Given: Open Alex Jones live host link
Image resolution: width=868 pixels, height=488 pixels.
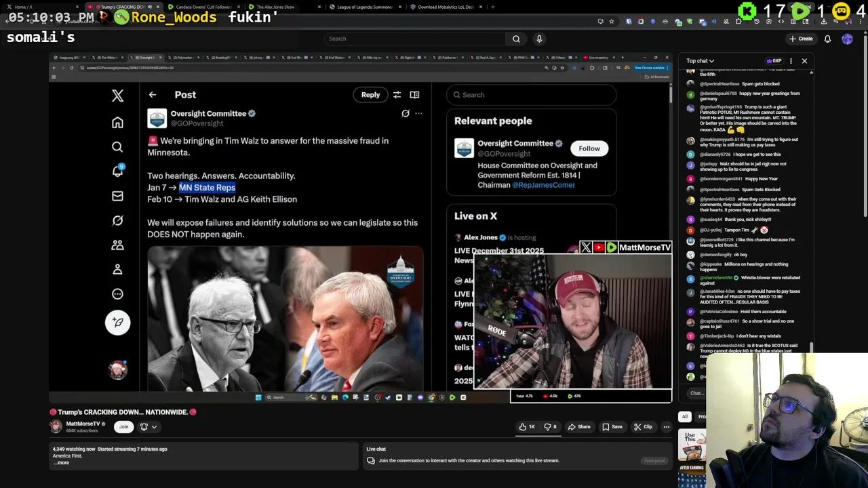Looking at the screenshot, I should [x=481, y=238].
